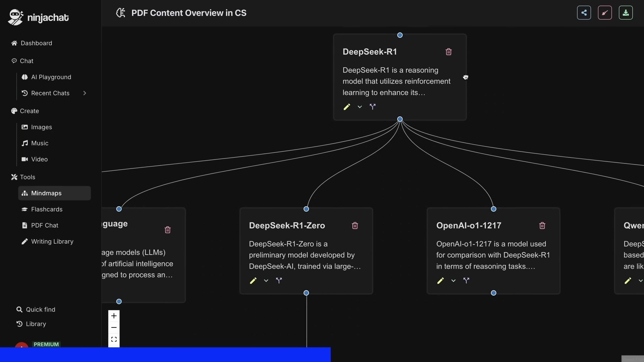Viewport: 644px width, 362px height.
Task: Edit the DeepSeek-R1 node with pencil icon
Action: pyautogui.click(x=347, y=107)
